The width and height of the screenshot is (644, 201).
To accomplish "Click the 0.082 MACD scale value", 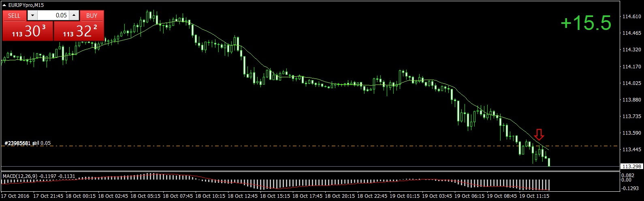I will (x=627, y=175).
